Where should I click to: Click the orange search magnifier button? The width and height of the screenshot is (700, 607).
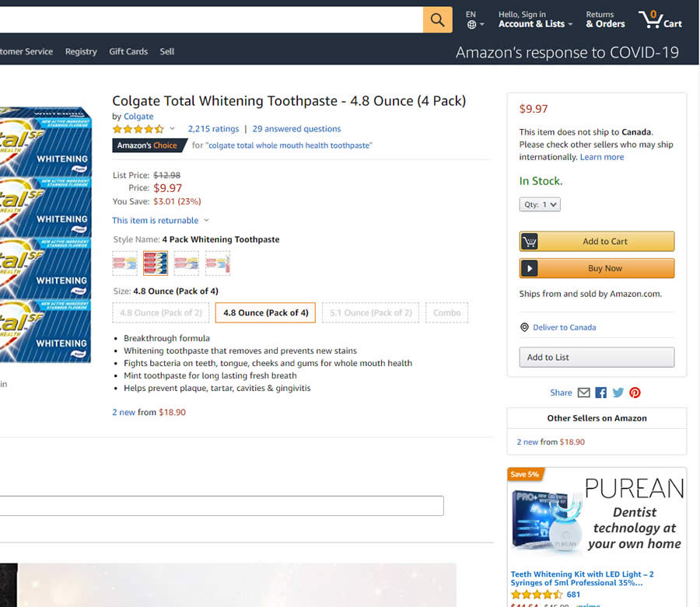click(437, 20)
